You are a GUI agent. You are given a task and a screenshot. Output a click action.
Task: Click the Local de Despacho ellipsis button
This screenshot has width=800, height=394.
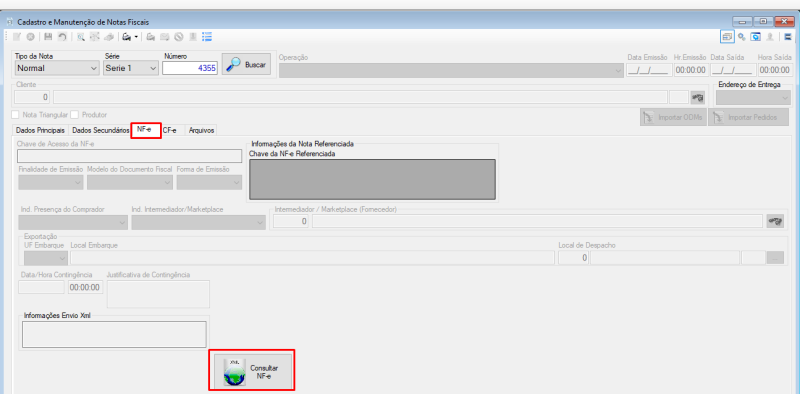(x=775, y=258)
